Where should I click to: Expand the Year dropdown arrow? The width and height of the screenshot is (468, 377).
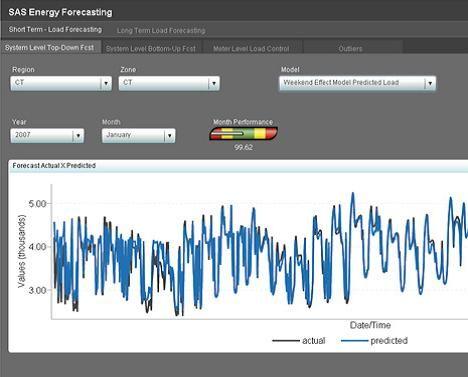[x=78, y=135]
